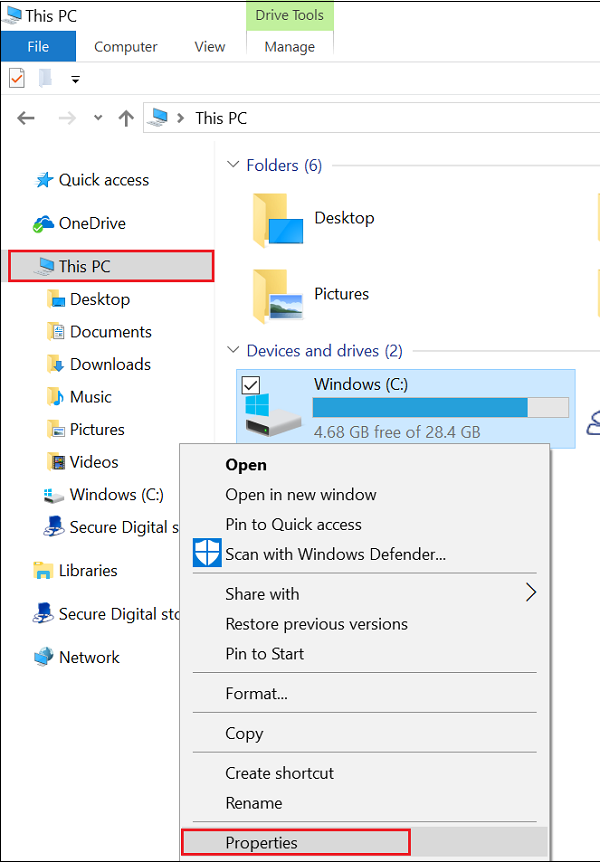600x862 pixels.
Task: Click the back navigation arrow
Action: [26, 118]
